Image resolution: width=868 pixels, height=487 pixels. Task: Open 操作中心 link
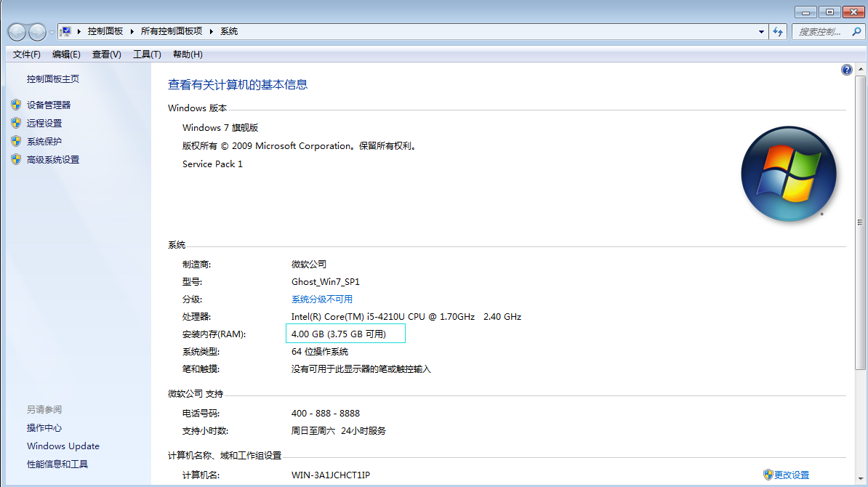44,428
